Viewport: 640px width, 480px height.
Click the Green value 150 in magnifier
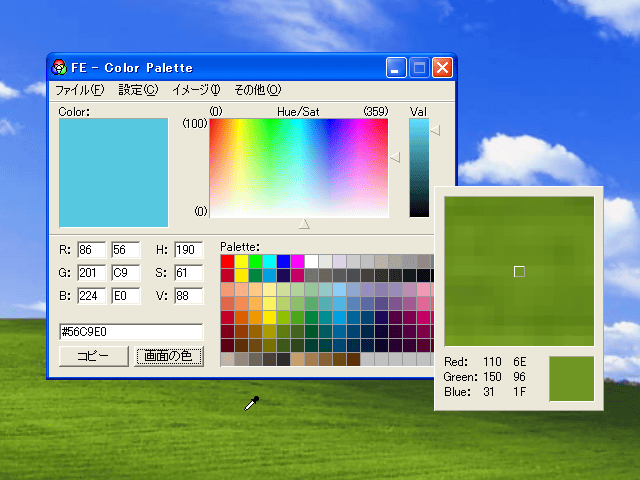point(492,377)
